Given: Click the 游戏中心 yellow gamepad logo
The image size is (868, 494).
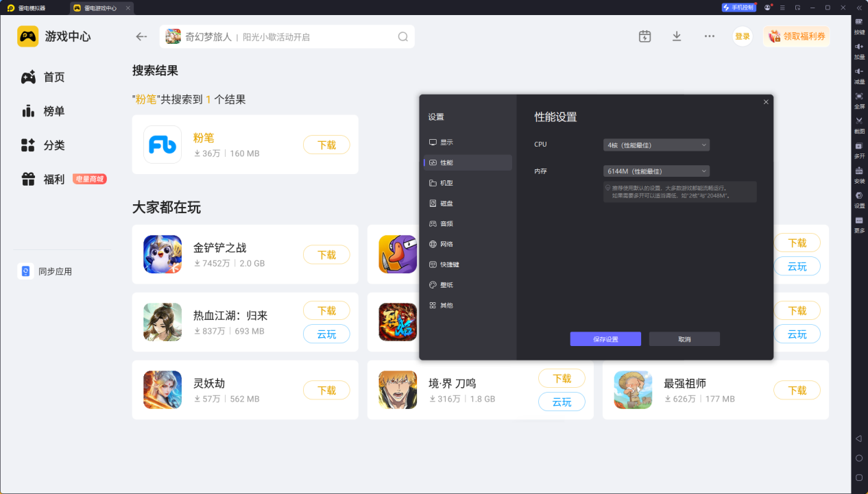Looking at the screenshot, I should pyautogui.click(x=28, y=36).
